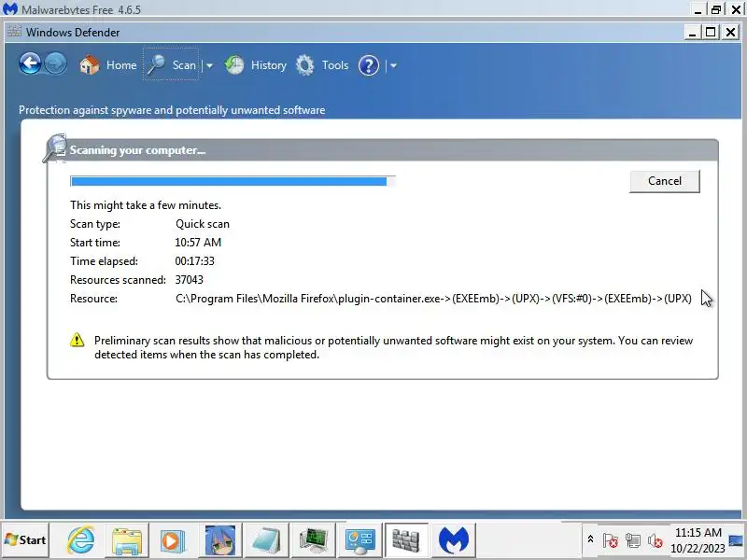Viewport: 747px width, 560px height.
Task: Select the Scan menu label
Action: pyautogui.click(x=184, y=65)
